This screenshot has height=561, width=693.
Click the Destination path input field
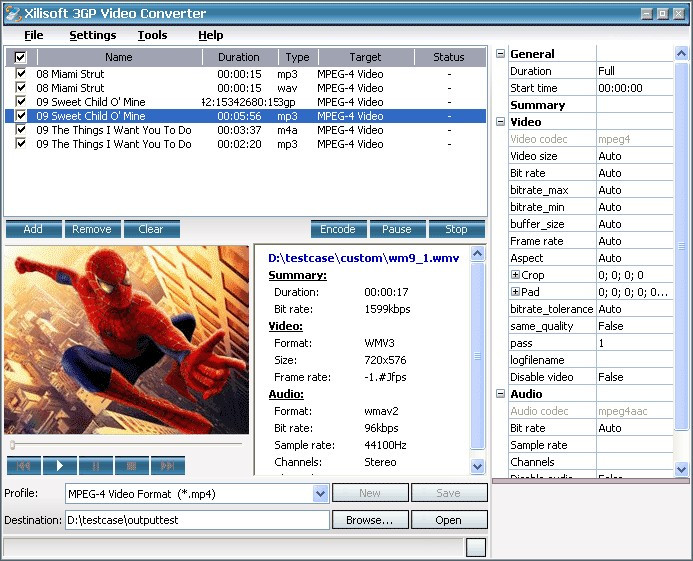197,520
